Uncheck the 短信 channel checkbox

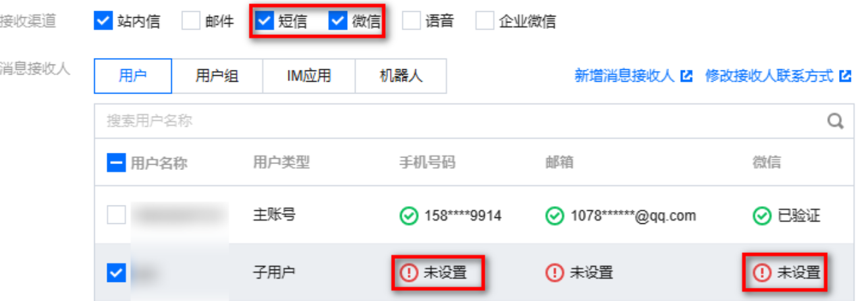(265, 21)
